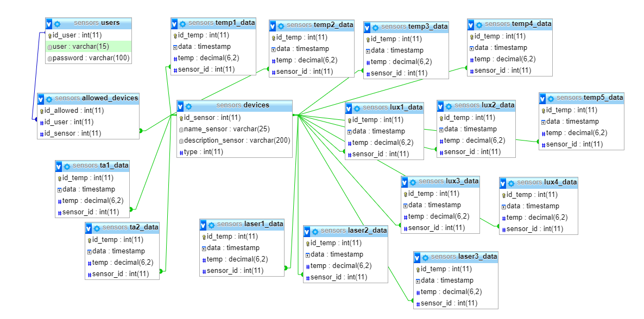Click the gear icon on temp5_data table
Image resolution: width=644 pixels, height=319 pixels.
coord(551,99)
